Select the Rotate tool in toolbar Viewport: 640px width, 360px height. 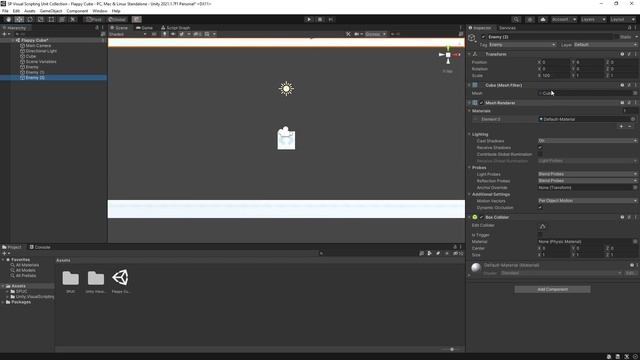[x=30, y=19]
